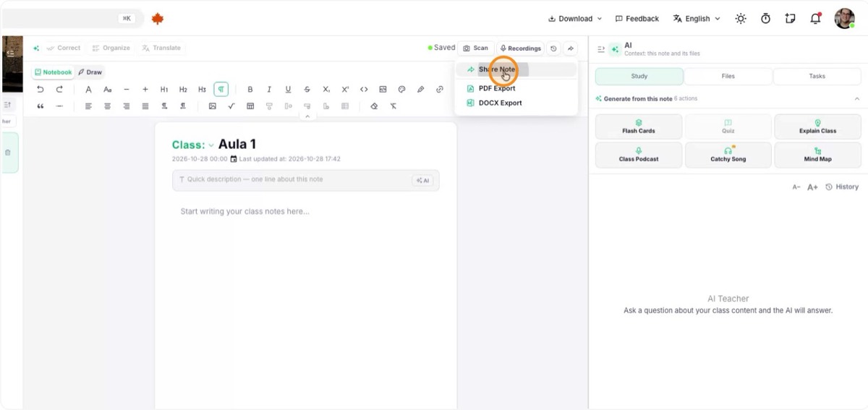Open the font size Aa tool
The height and width of the screenshot is (410, 868).
coord(107,90)
